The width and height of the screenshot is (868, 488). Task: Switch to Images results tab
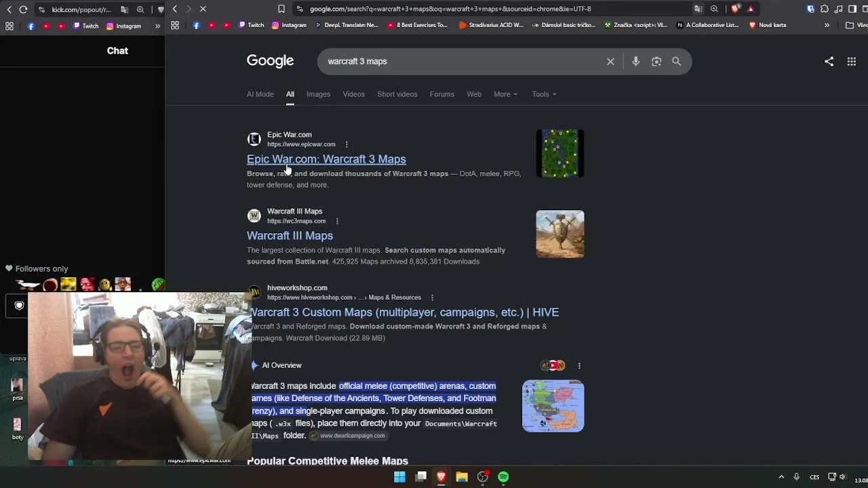[318, 94]
